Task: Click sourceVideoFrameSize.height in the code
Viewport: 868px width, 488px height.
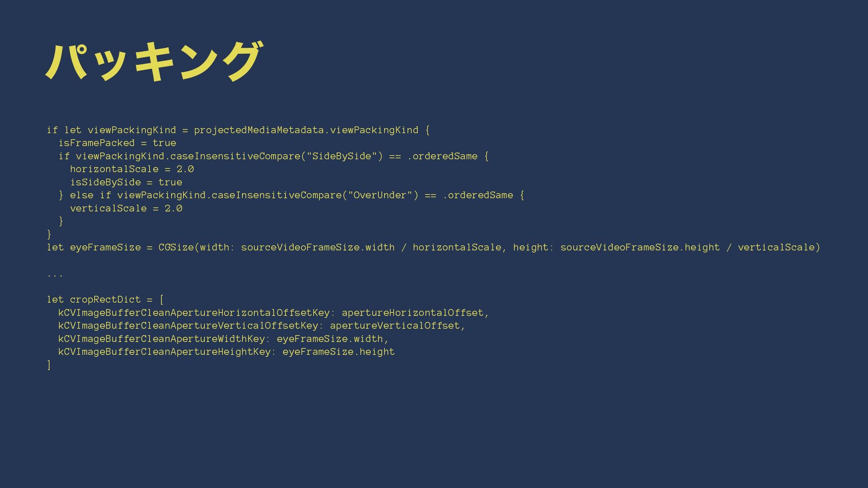Action: point(640,248)
